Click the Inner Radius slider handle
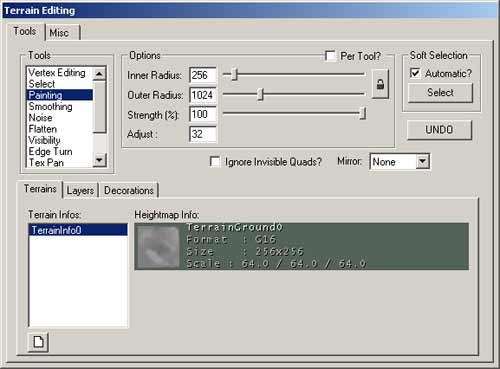This screenshot has width=500, height=369. click(234, 74)
